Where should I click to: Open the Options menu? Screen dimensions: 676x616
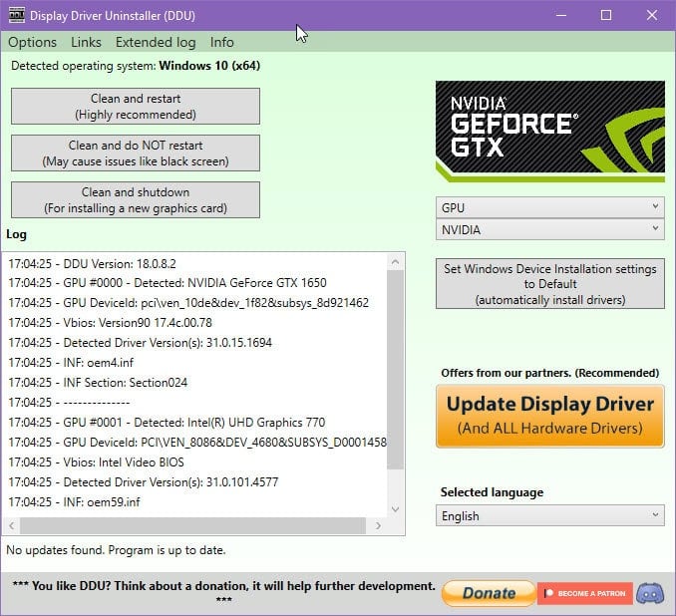tap(32, 42)
